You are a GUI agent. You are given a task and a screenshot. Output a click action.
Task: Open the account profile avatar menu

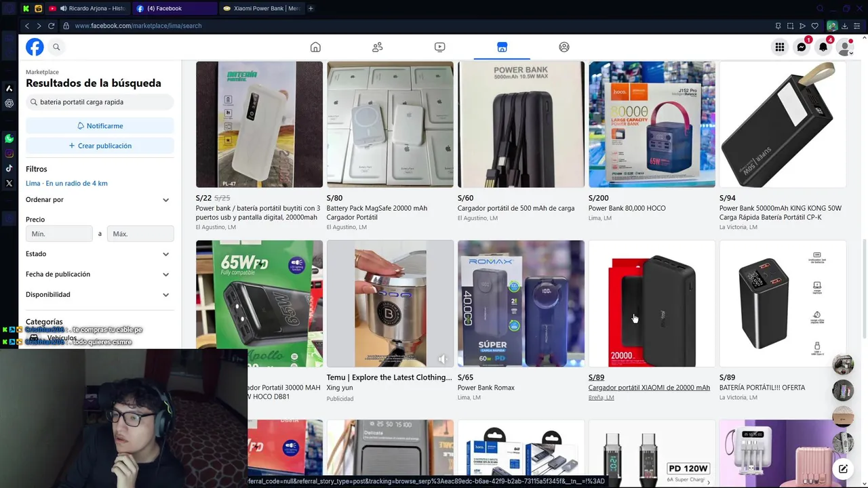tap(845, 47)
